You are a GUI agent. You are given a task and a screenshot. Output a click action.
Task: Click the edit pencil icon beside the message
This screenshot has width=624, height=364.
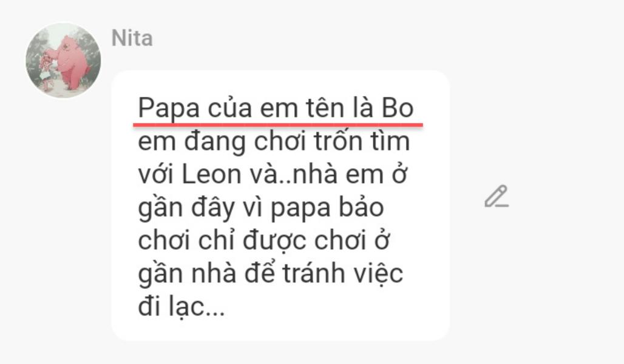[496, 197]
